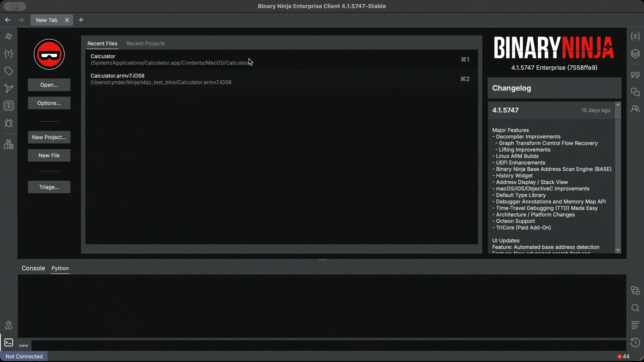Viewport: 644px width, 362px height.
Task: Open the Stack layers icon
Action: point(635,54)
